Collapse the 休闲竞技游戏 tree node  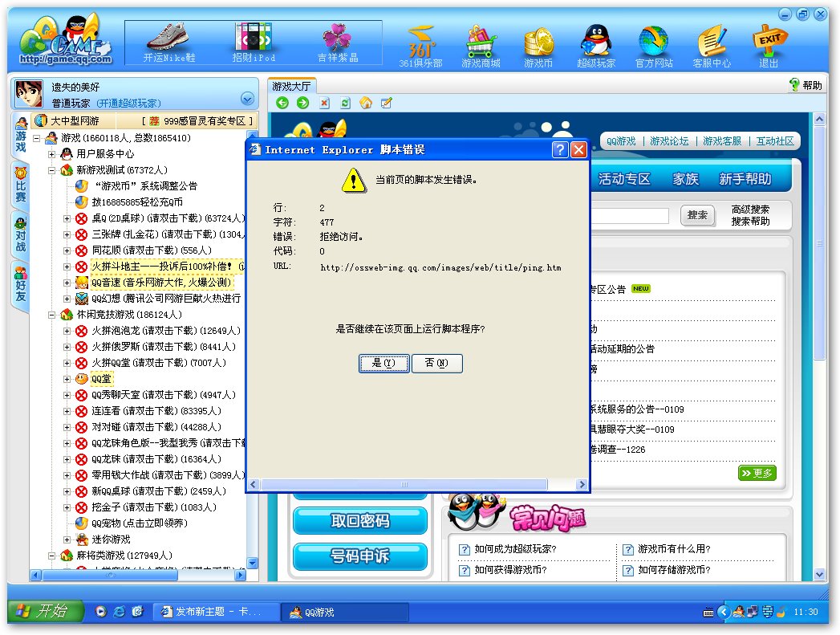click(51, 315)
